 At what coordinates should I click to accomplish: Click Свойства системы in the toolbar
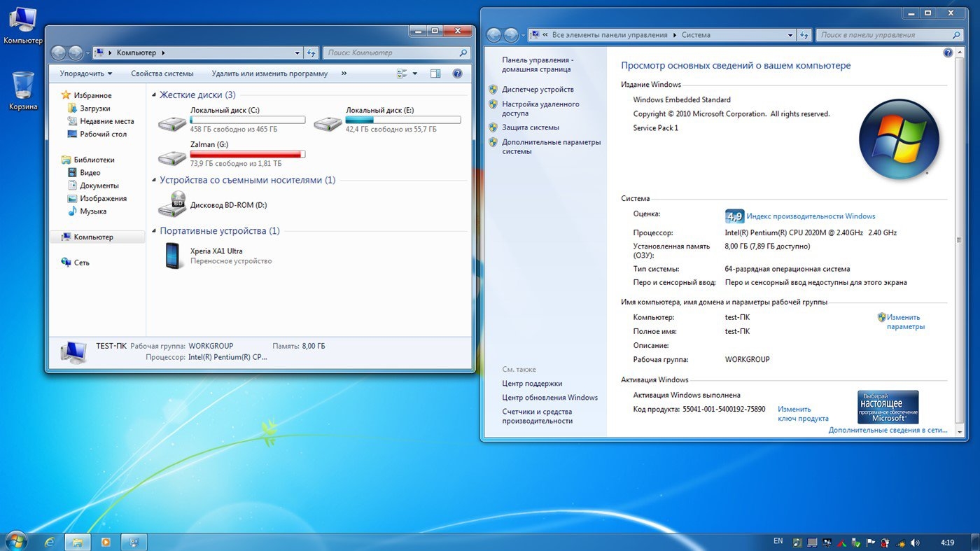162,74
